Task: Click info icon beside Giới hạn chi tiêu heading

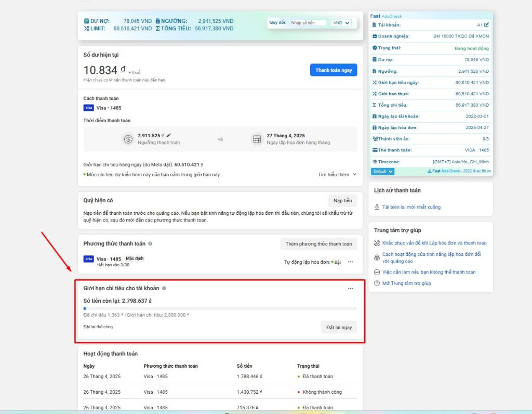Action: [x=164, y=288]
